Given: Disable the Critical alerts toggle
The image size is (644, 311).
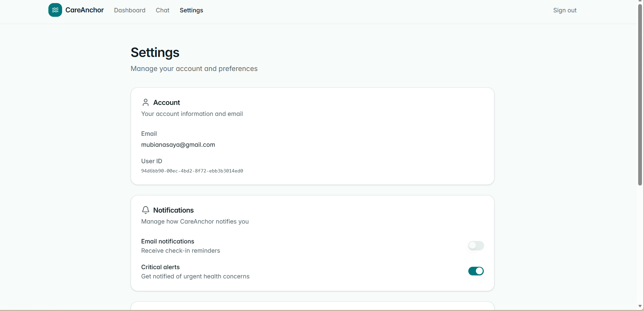Looking at the screenshot, I should tap(476, 271).
